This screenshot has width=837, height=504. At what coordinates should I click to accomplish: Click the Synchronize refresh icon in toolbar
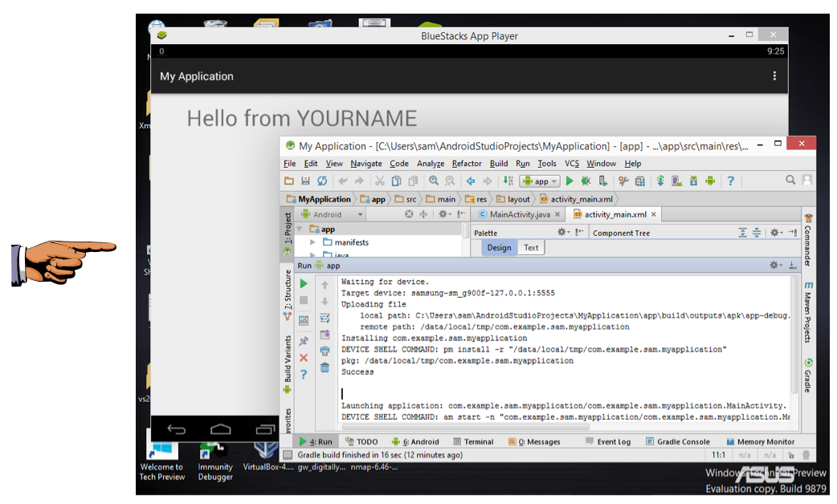[x=322, y=181]
